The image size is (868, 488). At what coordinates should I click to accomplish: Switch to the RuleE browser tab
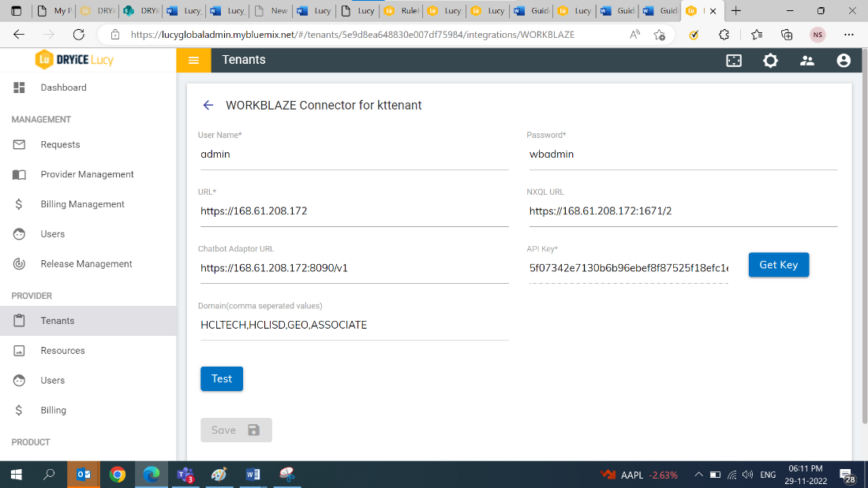[x=402, y=10]
